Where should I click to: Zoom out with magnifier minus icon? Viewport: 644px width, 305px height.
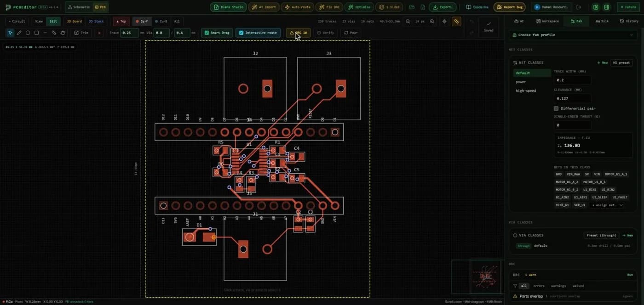click(x=408, y=22)
